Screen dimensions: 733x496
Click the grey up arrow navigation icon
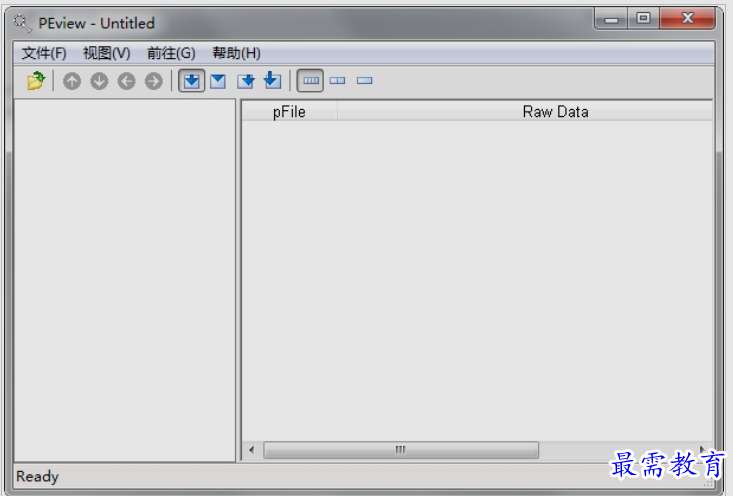72,81
